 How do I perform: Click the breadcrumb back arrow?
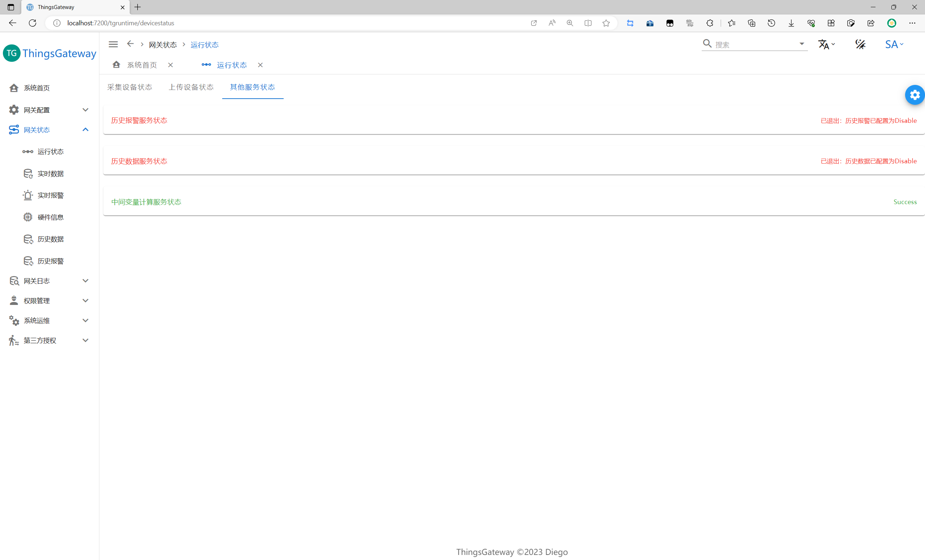(130, 44)
